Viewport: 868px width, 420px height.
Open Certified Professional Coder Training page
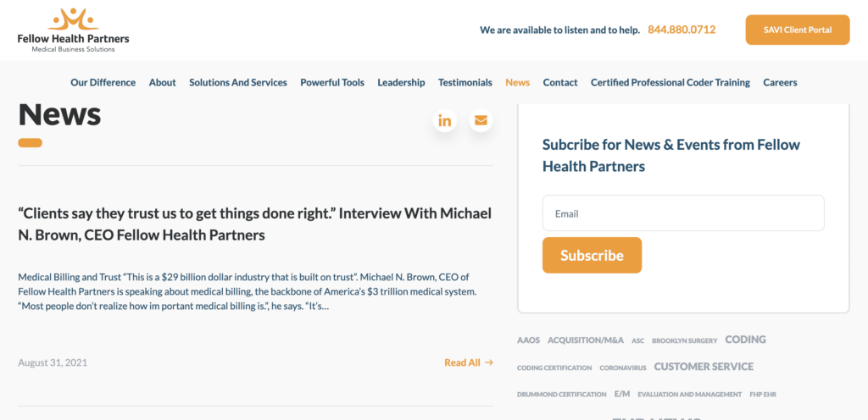point(670,82)
